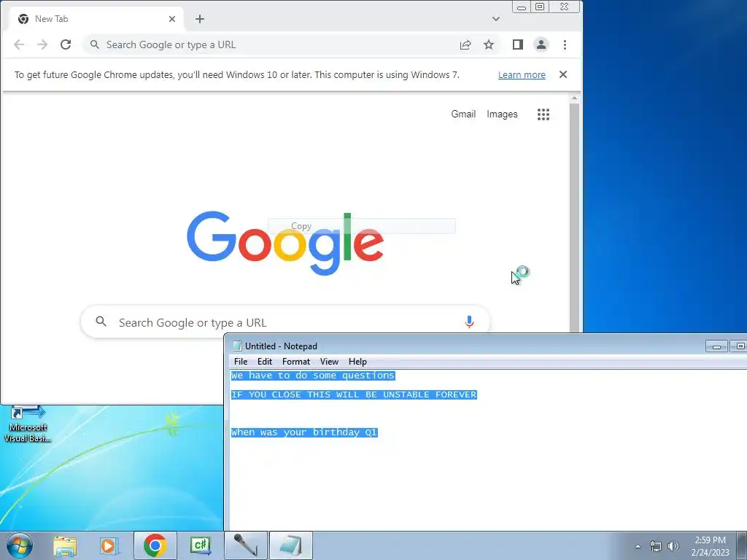
Task: Click the line 'we have to do some questions'
Action: coord(313,376)
